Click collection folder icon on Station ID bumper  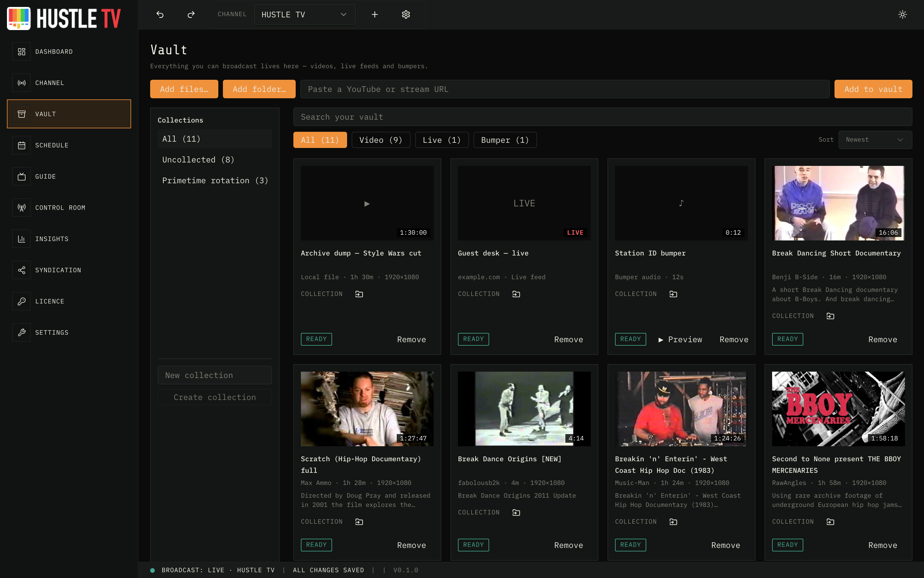[673, 294]
